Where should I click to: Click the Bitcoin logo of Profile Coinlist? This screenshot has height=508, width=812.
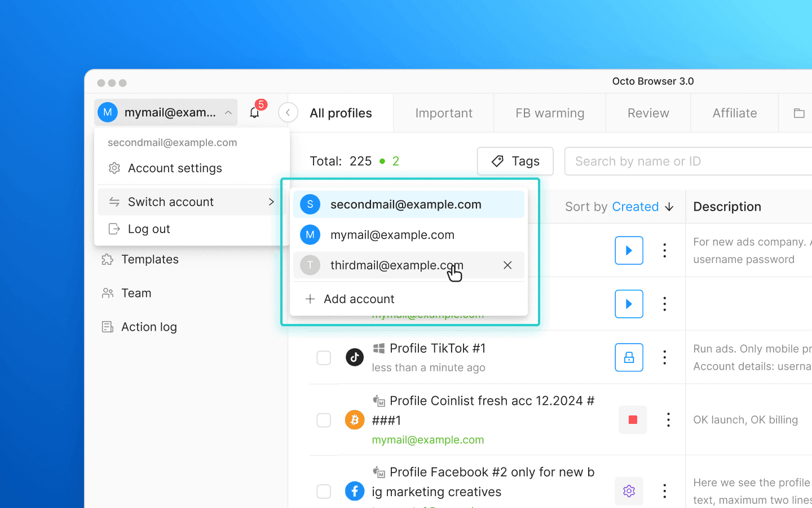click(x=355, y=420)
